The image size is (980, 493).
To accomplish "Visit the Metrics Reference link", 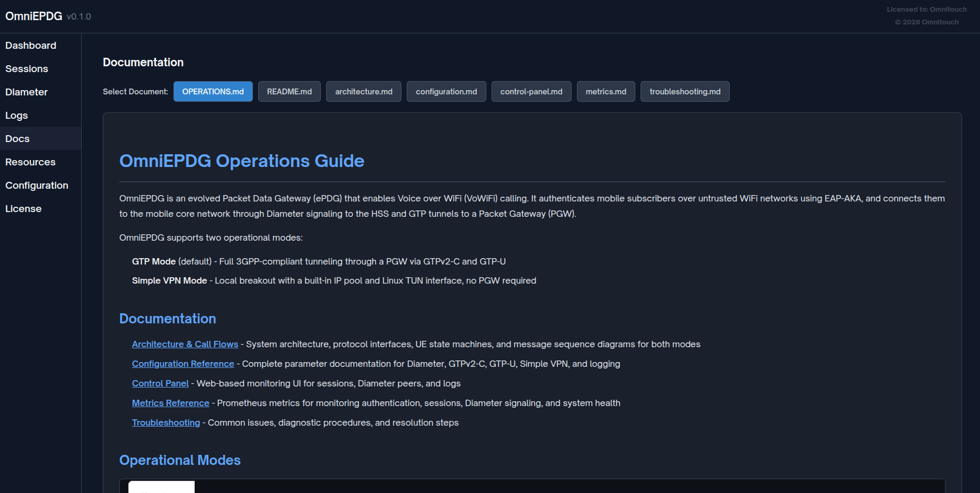I will pyautogui.click(x=170, y=403).
